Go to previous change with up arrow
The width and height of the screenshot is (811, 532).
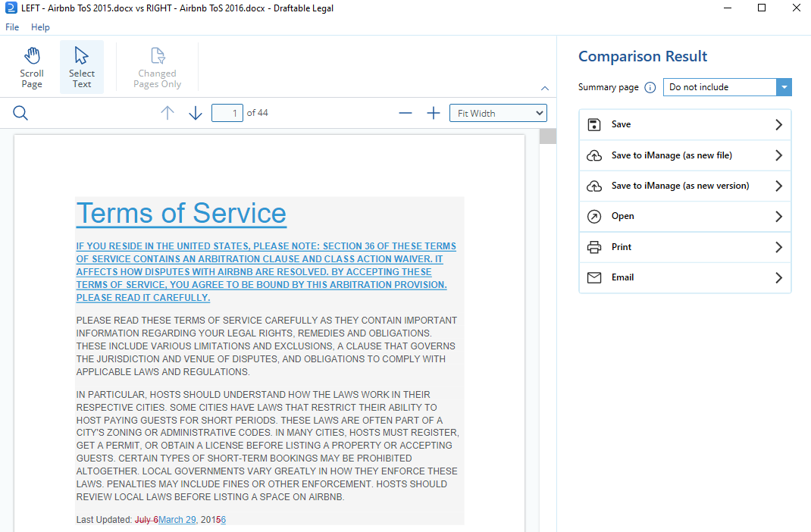click(167, 113)
